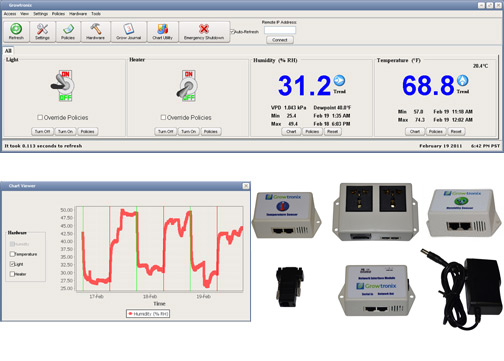Click Turn Off in the Heater panel
The height and width of the screenshot is (361, 504).
pos(166,132)
